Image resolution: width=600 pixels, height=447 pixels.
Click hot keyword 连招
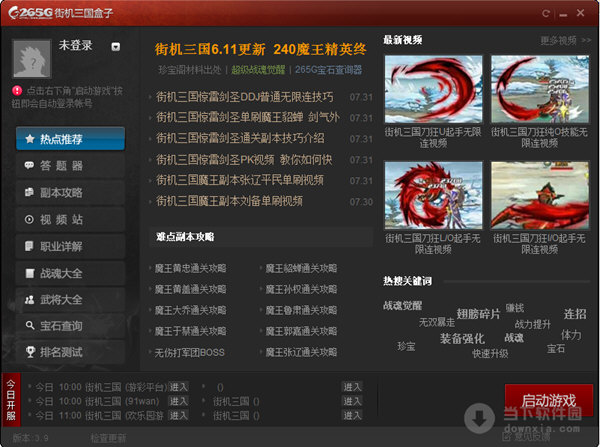575,314
